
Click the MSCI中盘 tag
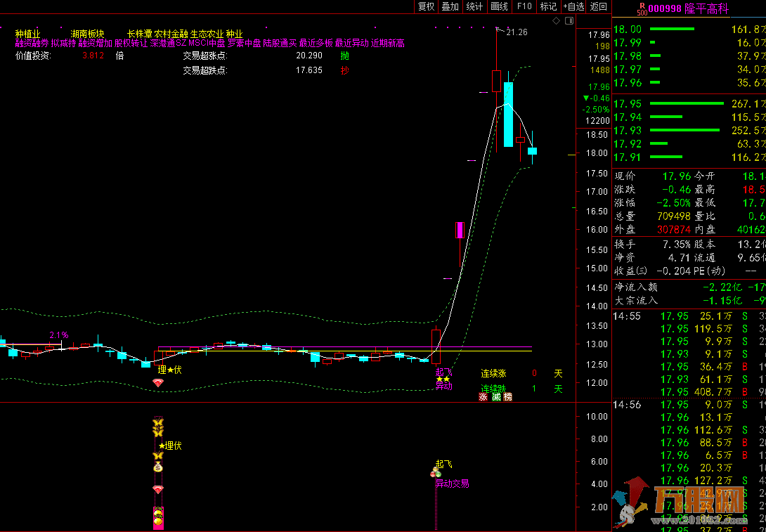tap(207, 43)
